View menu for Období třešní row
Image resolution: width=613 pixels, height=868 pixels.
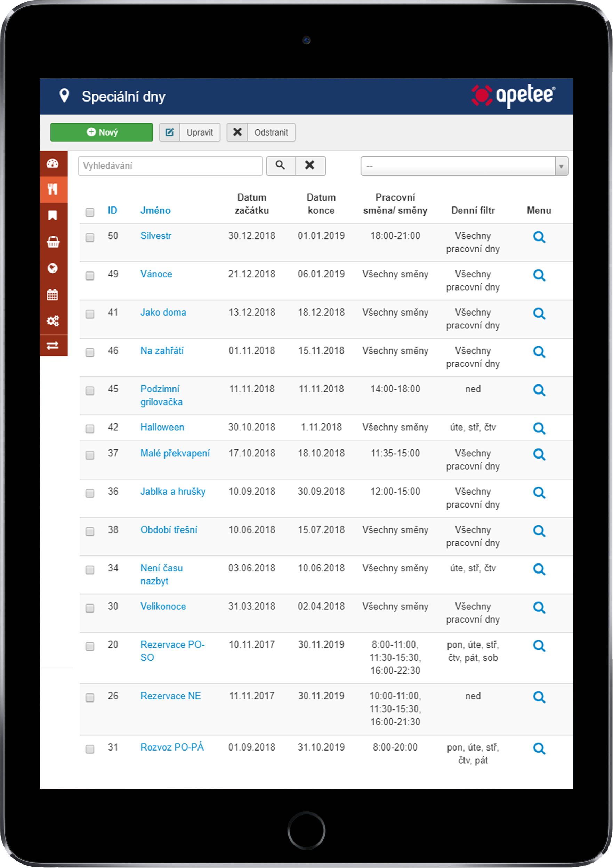pyautogui.click(x=539, y=531)
